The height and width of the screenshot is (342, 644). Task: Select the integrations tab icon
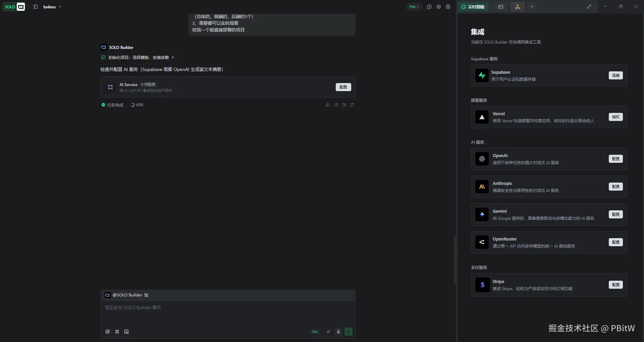(518, 7)
